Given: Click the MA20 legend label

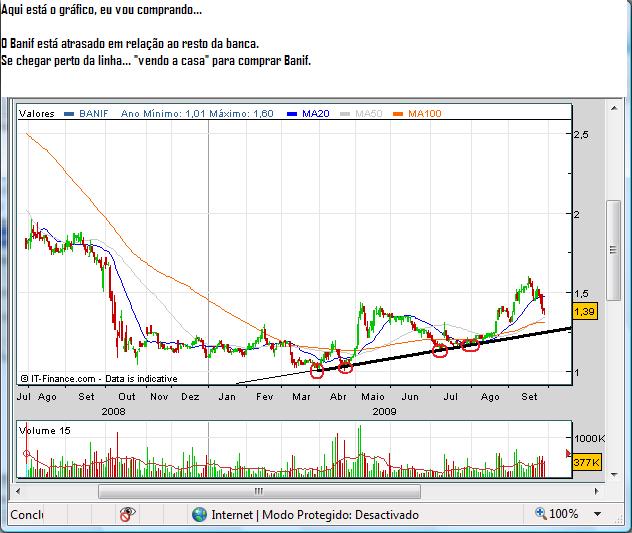Looking at the screenshot, I should 316,114.
